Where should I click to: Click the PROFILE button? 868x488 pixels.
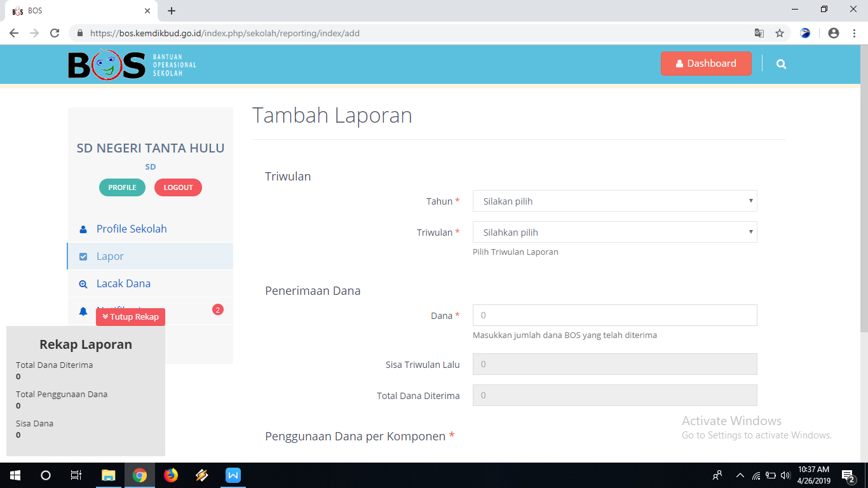tap(122, 187)
